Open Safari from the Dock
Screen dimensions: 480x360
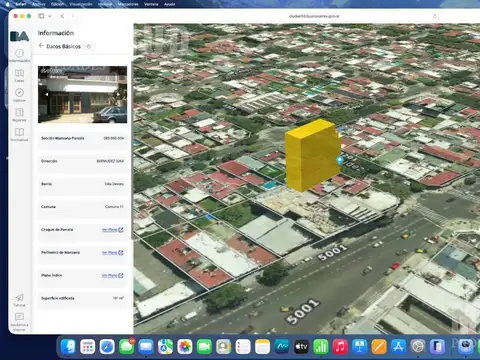pyautogui.click(x=107, y=347)
